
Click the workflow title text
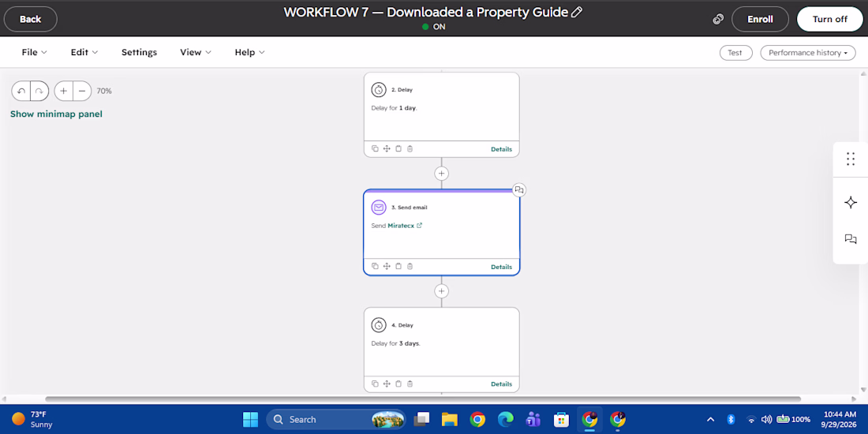(x=425, y=12)
